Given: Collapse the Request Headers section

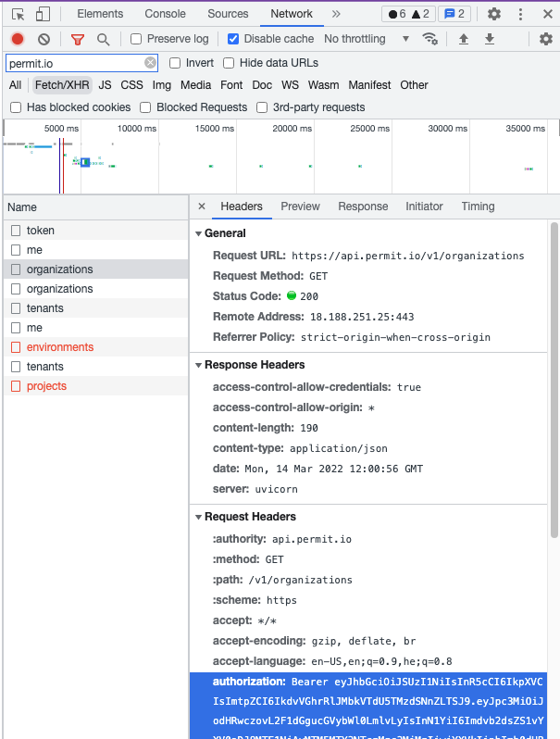Looking at the screenshot, I should tap(198, 517).
